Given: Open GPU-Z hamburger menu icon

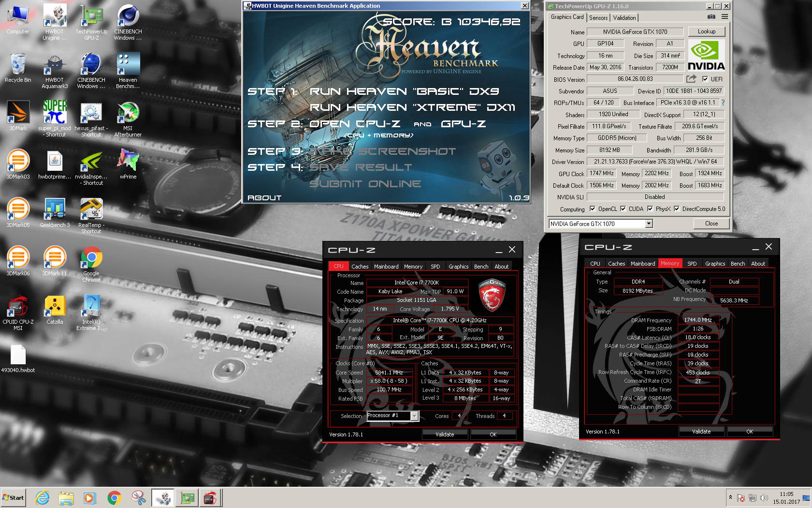Looking at the screenshot, I should (725, 17).
